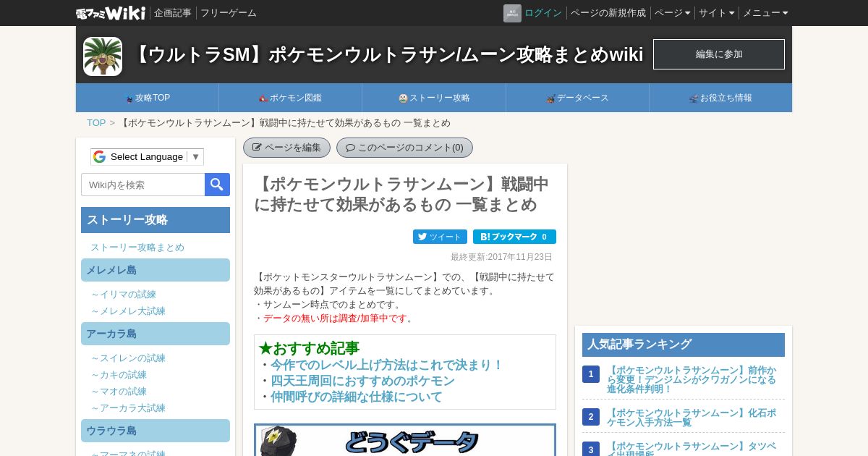This screenshot has width=868, height=456.
Task: Open ～マオの試練 sidebar link
Action: 119,392
